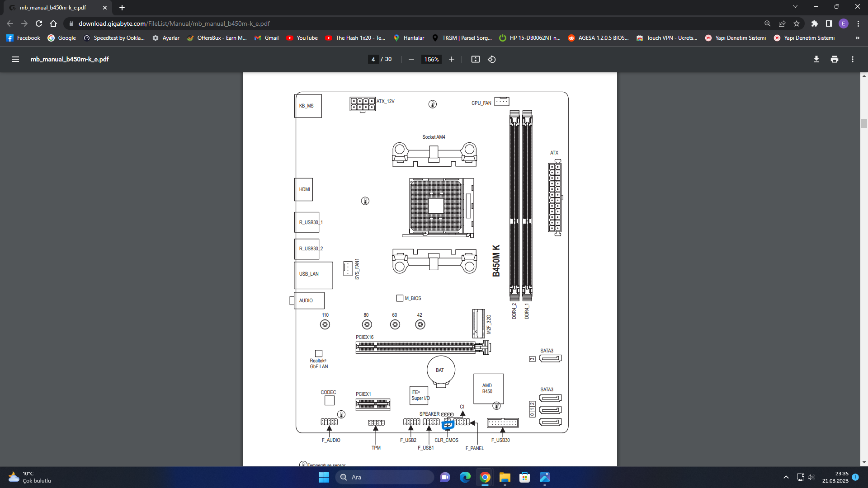Viewport: 868px width, 488px height.
Task: Open the HP 15-DB0062NT bookmark
Action: point(530,38)
